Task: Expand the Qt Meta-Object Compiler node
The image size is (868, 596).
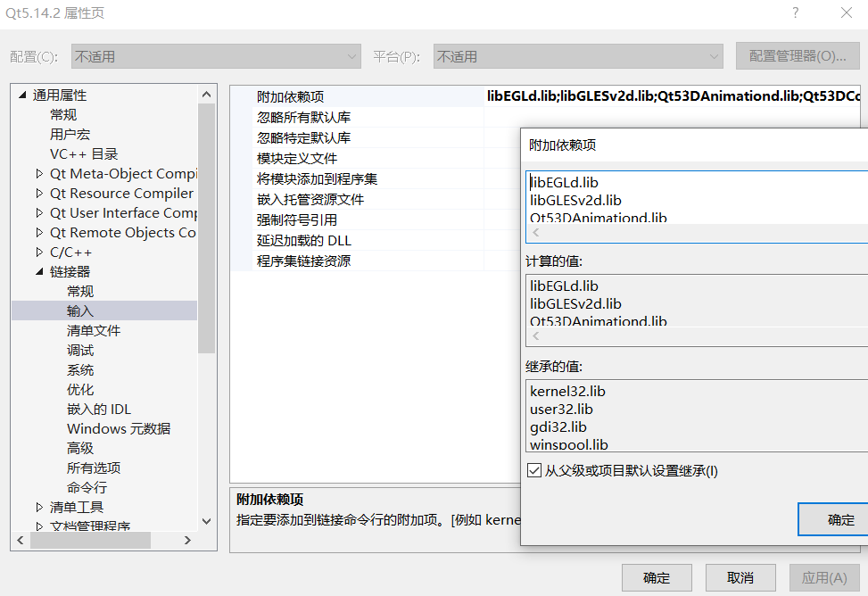Action: pyautogui.click(x=39, y=173)
